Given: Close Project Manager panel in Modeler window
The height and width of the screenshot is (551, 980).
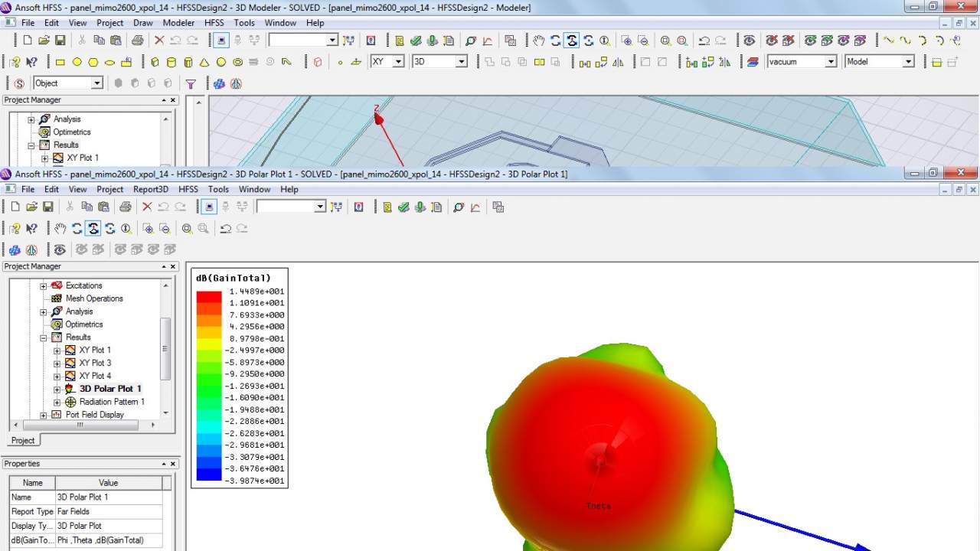Looking at the screenshot, I should point(173,100).
